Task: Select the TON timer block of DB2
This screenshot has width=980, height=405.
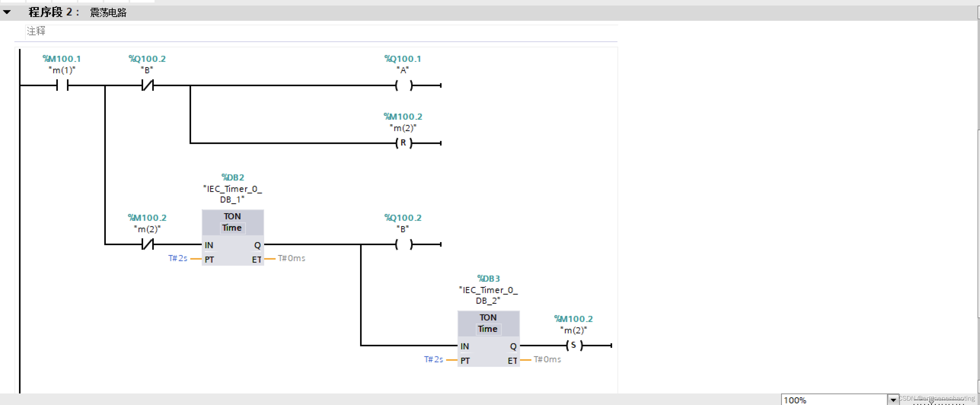Action: point(233,237)
